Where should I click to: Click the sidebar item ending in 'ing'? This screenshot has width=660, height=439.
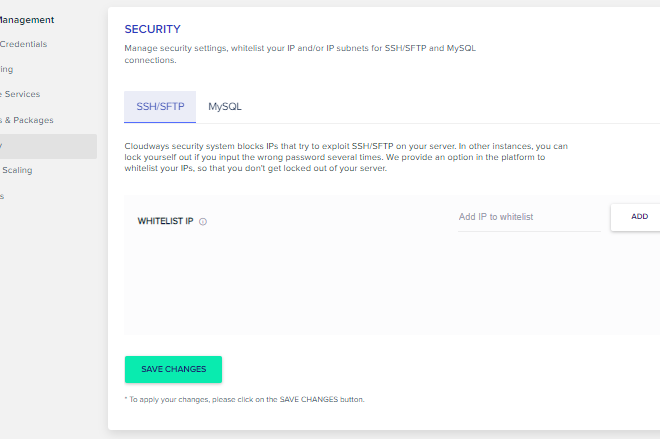tap(7, 69)
